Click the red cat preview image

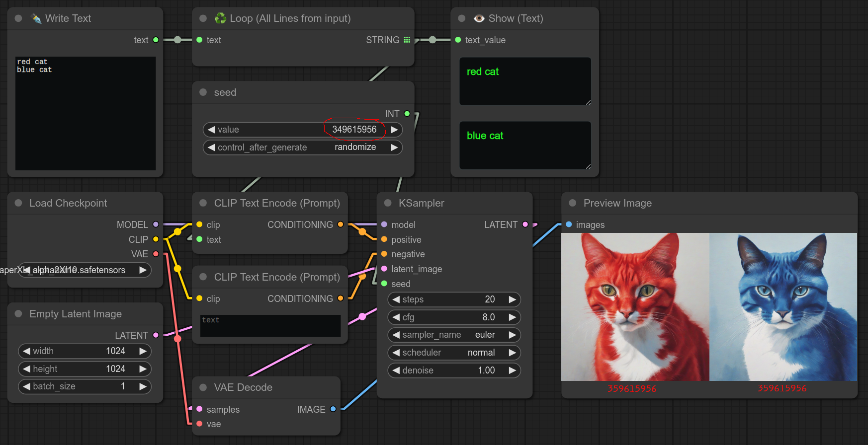[x=635, y=307]
